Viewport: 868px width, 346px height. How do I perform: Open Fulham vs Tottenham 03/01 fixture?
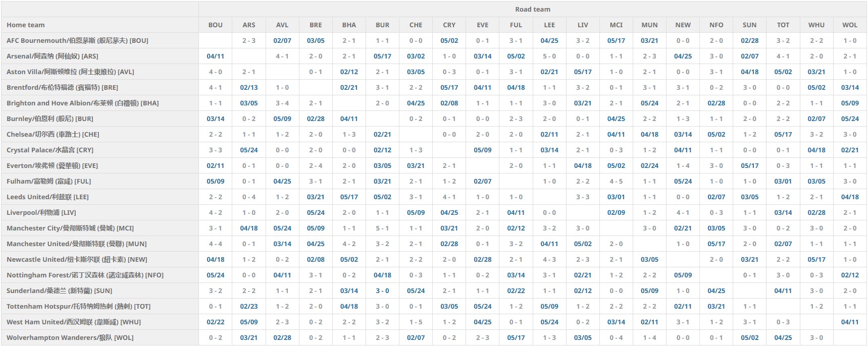pos(783,182)
